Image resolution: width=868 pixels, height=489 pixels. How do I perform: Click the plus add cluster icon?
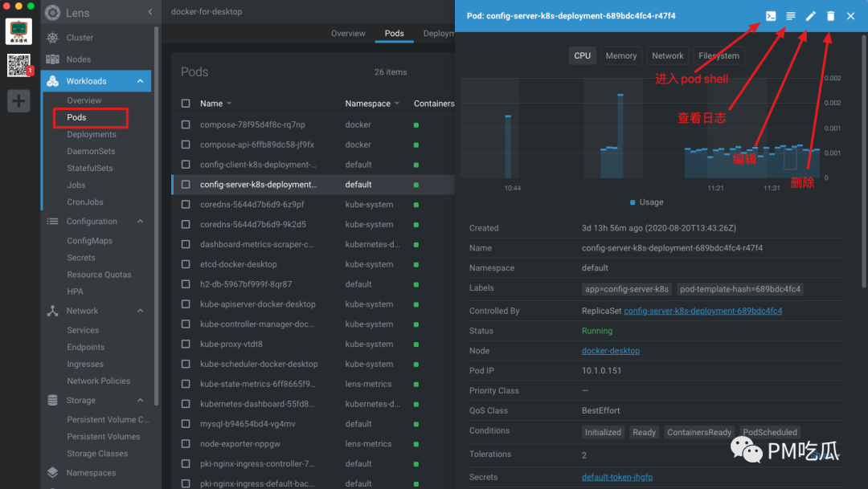tap(18, 100)
